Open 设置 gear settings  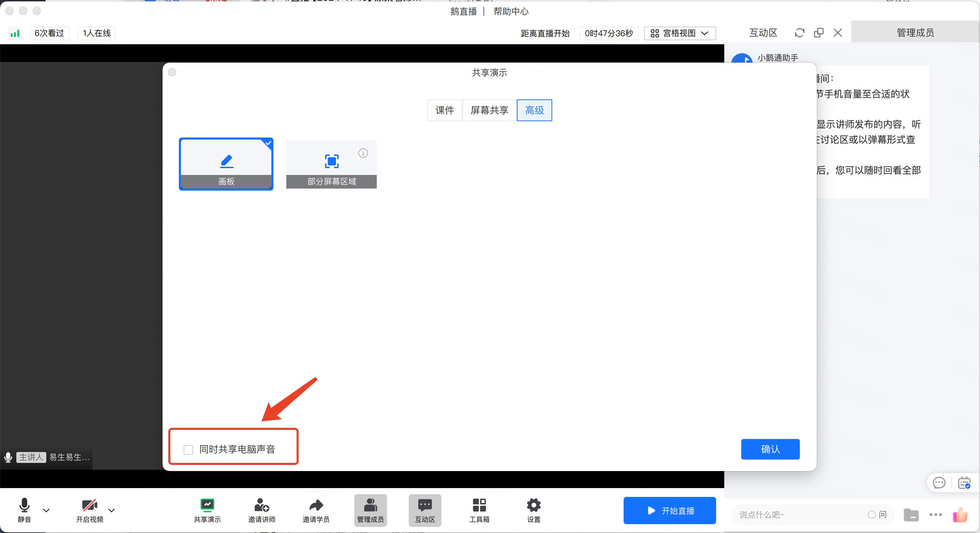(534, 510)
